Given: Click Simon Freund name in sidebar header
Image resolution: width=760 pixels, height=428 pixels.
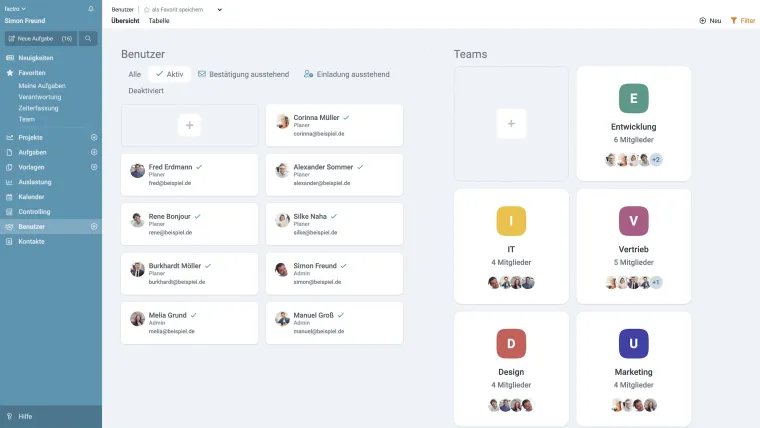Looking at the screenshot, I should click(25, 21).
